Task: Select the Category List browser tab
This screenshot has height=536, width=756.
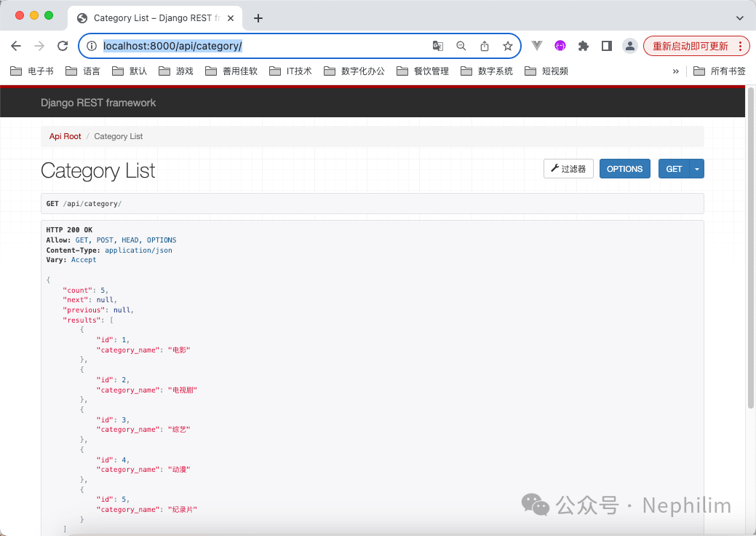Action: (x=155, y=18)
